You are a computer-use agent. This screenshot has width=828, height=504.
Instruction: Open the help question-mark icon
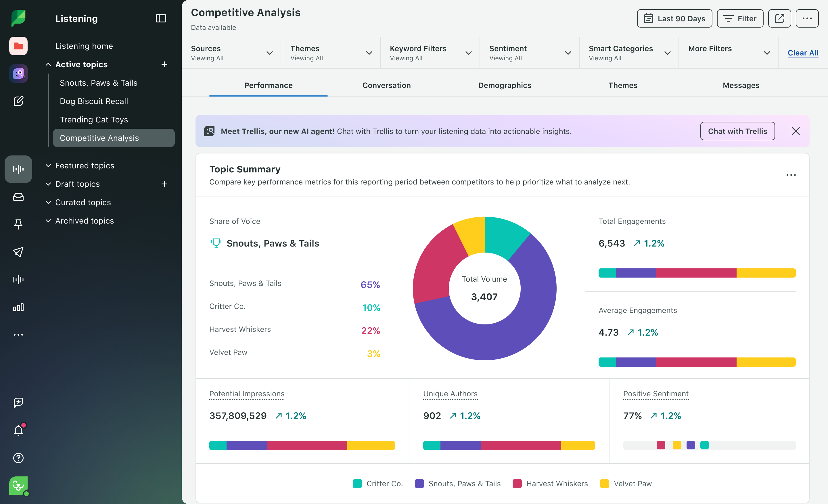coord(18,458)
